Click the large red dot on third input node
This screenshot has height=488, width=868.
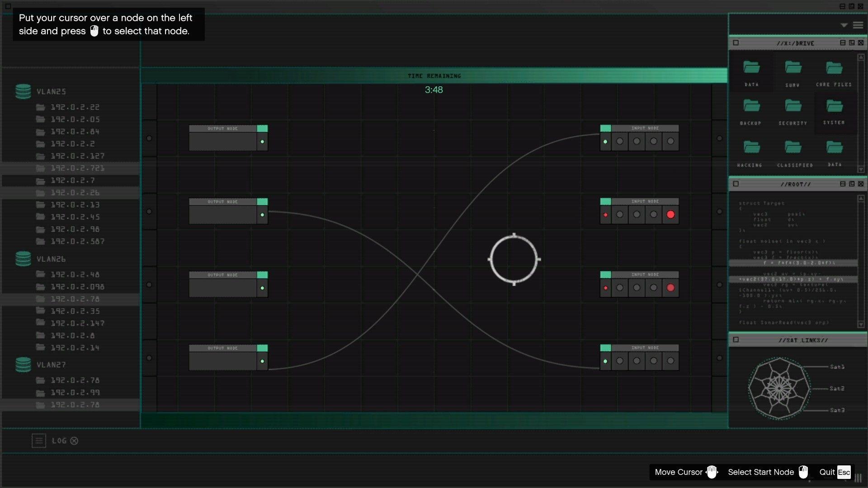click(x=670, y=288)
